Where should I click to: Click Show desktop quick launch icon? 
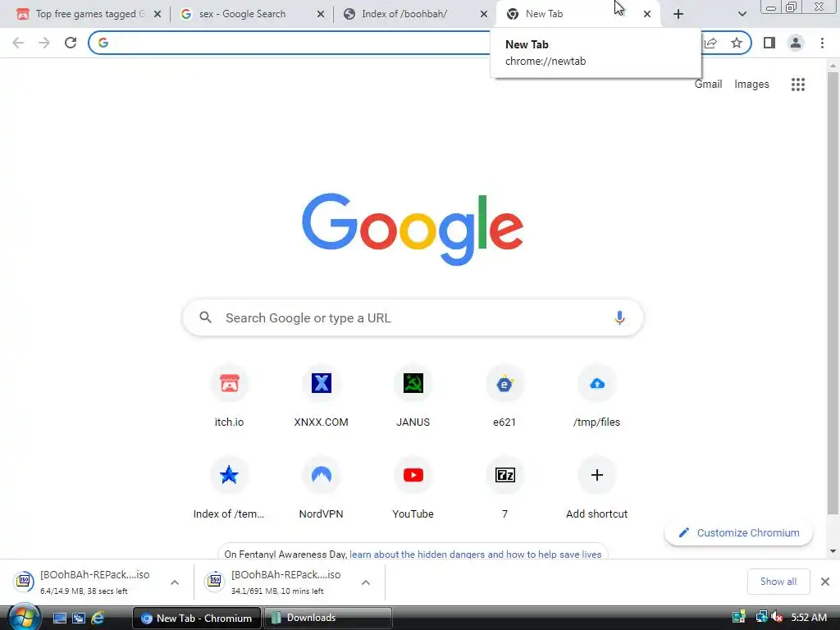tap(59, 619)
